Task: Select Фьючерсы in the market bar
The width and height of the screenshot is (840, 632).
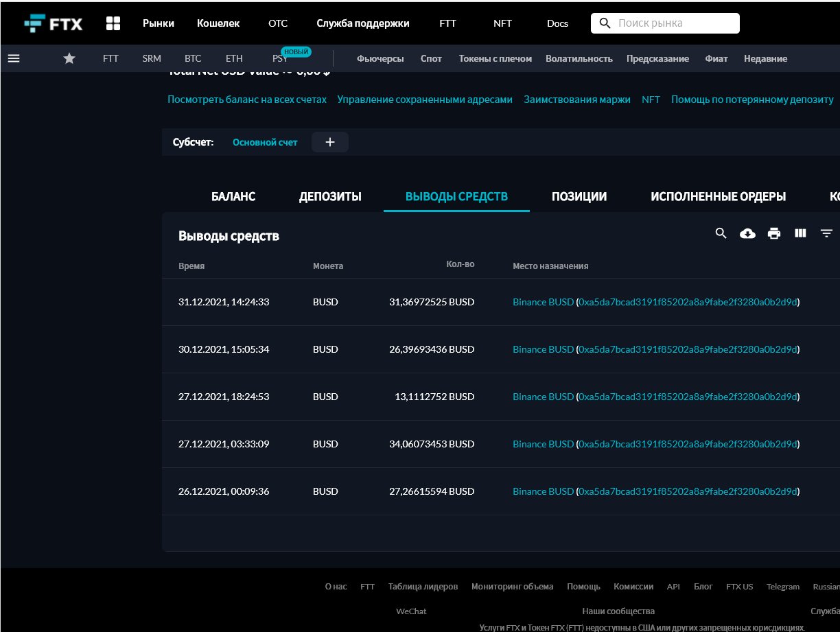Action: (x=380, y=58)
